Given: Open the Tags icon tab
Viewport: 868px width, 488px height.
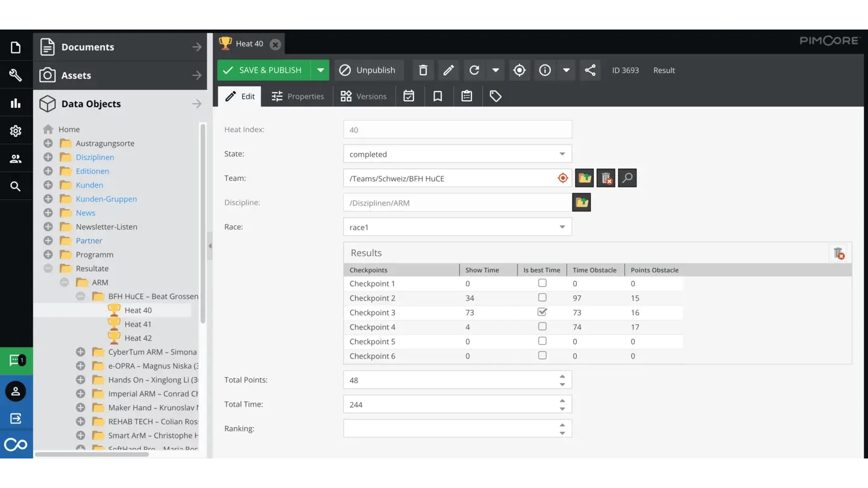Looking at the screenshot, I should [495, 96].
